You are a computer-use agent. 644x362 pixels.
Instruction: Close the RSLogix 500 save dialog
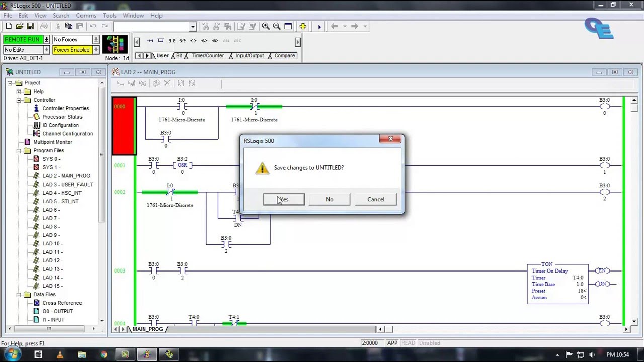[x=390, y=139]
